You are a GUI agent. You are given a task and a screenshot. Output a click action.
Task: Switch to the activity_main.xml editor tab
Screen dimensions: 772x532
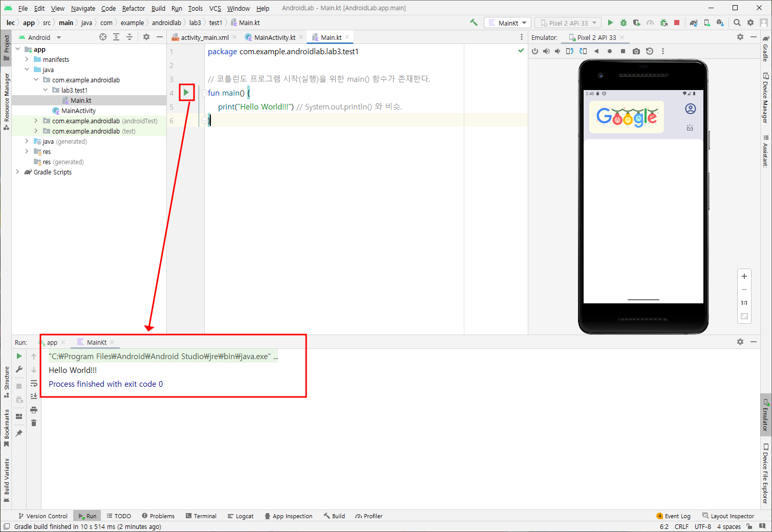tap(204, 37)
